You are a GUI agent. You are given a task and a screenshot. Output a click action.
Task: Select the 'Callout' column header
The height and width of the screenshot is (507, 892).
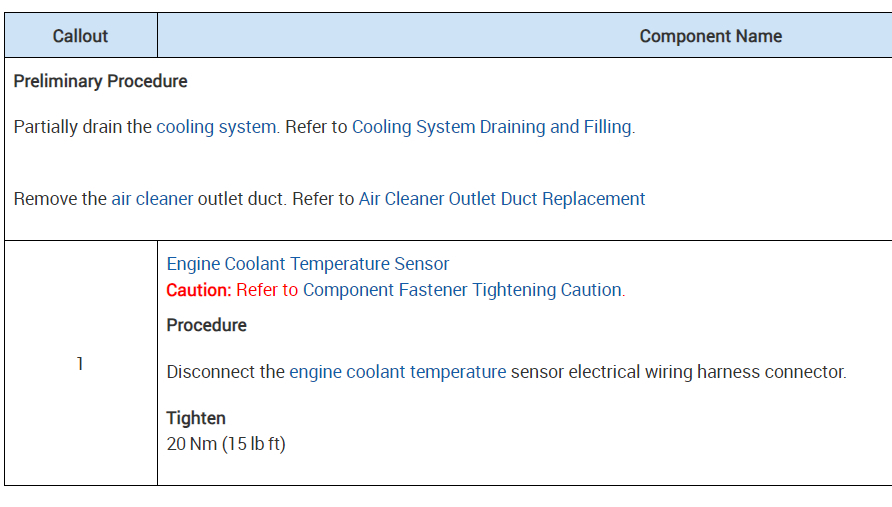click(x=80, y=36)
